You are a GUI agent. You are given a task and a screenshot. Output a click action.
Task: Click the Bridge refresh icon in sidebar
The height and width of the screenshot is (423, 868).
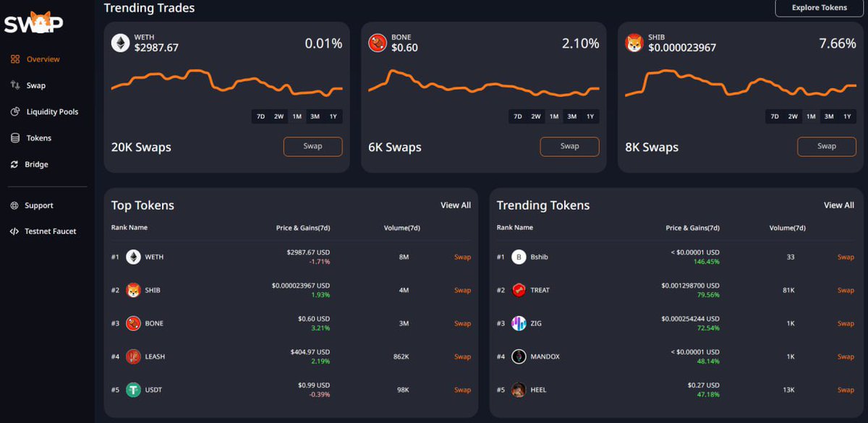[x=14, y=165]
